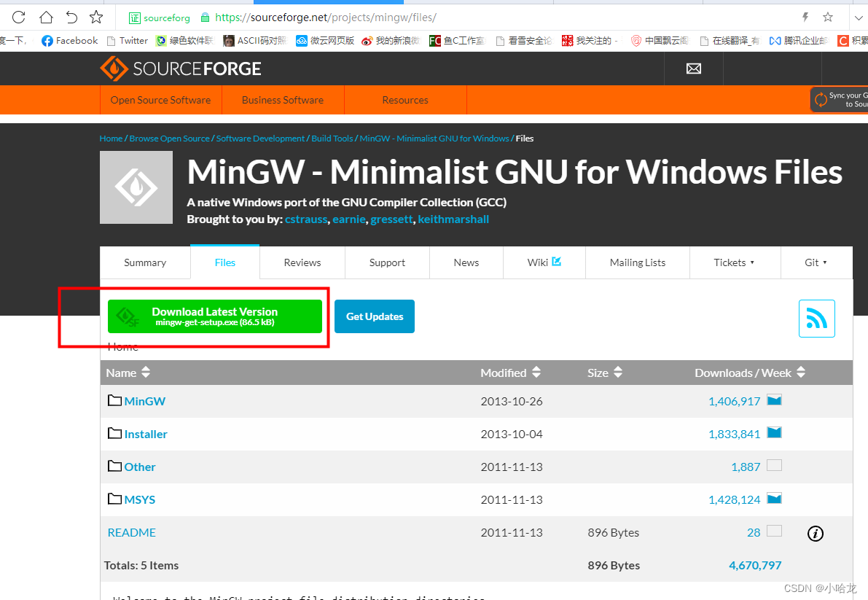Reload page with browser refresh icon
This screenshot has width=868, height=600.
(19, 17)
